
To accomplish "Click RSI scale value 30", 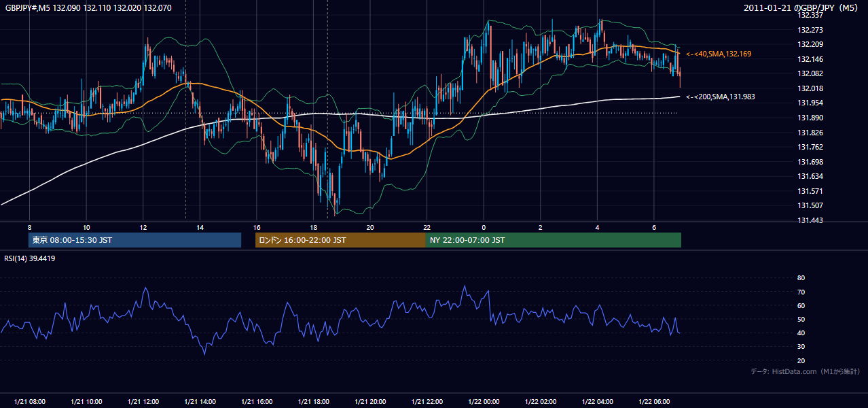I will pyautogui.click(x=801, y=347).
